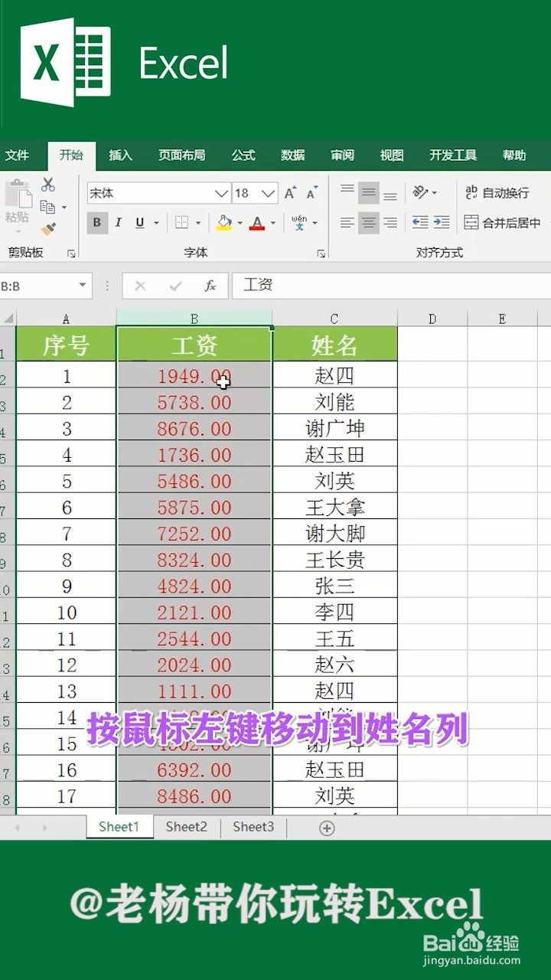Image resolution: width=551 pixels, height=980 pixels.
Task: Enable 自动换行 wrap text
Action: click(x=497, y=193)
